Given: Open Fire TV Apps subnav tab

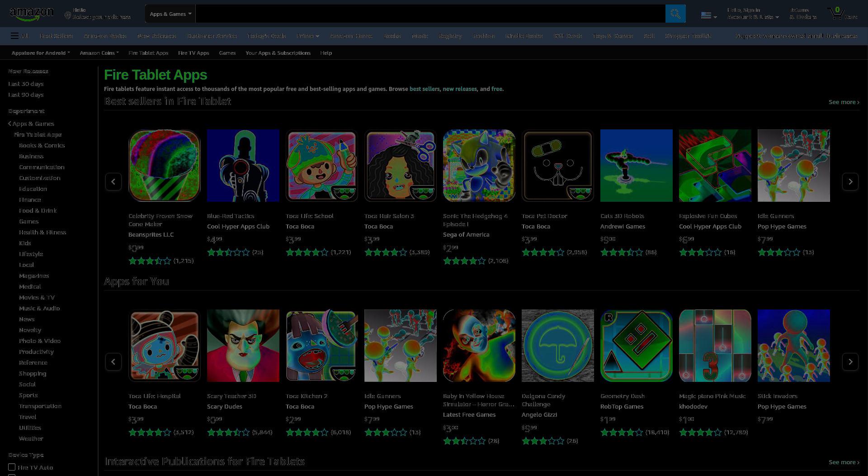Looking at the screenshot, I should coord(193,53).
